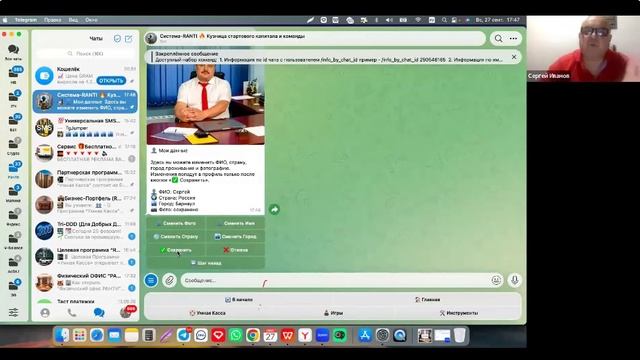Select 'В начало' keyboard button
Viewport: 640px width, 360px height.
pyautogui.click(x=239, y=300)
